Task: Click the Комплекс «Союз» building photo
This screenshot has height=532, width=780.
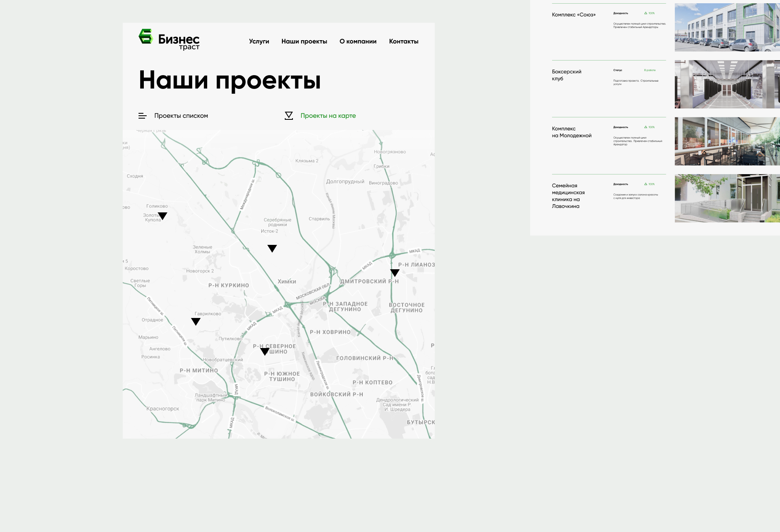Action: pyautogui.click(x=727, y=27)
